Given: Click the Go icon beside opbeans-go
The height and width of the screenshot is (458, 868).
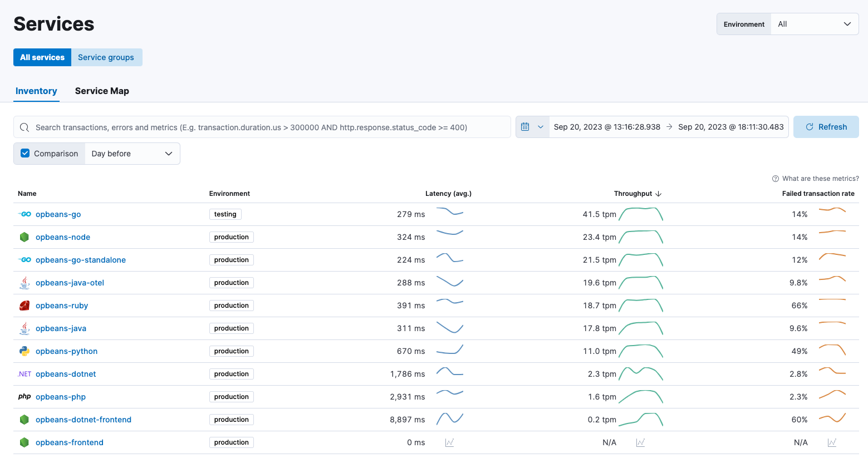Looking at the screenshot, I should (24, 214).
